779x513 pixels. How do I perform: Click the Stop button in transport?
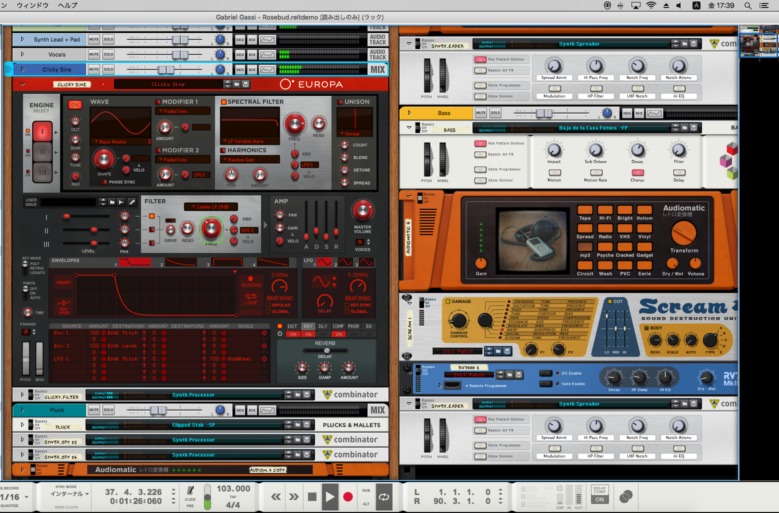pyautogui.click(x=312, y=496)
